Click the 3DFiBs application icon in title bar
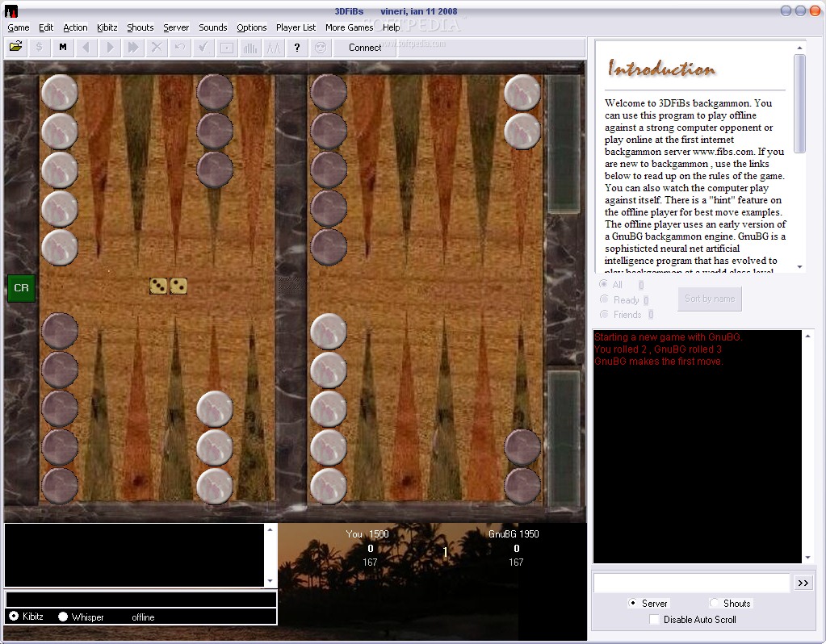This screenshot has height=644, width=826. pos(10,10)
